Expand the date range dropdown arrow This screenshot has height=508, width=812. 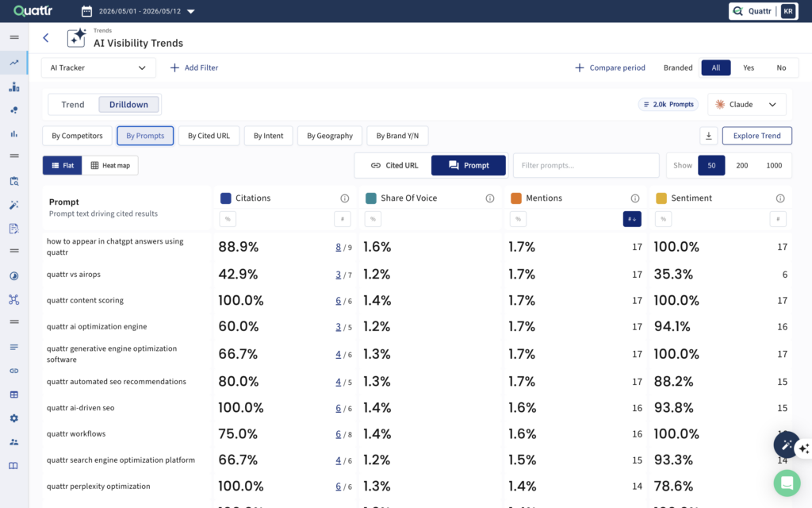coord(190,11)
